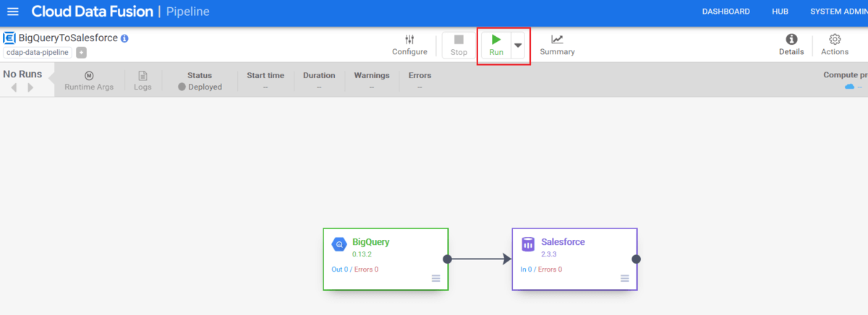Show pipeline Details
This screenshot has width=868, height=315.
[791, 45]
